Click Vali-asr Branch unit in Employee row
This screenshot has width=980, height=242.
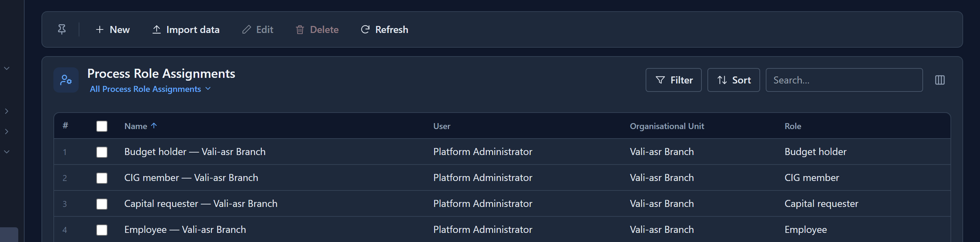(661, 229)
